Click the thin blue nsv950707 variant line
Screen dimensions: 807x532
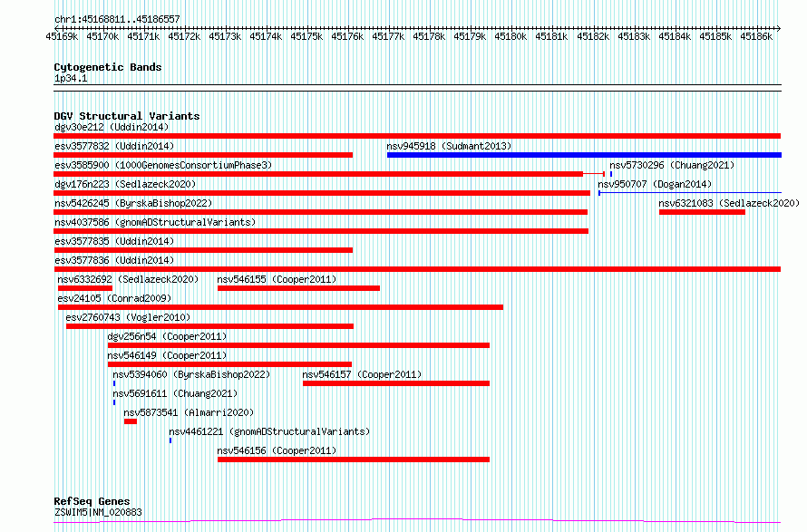point(690,193)
